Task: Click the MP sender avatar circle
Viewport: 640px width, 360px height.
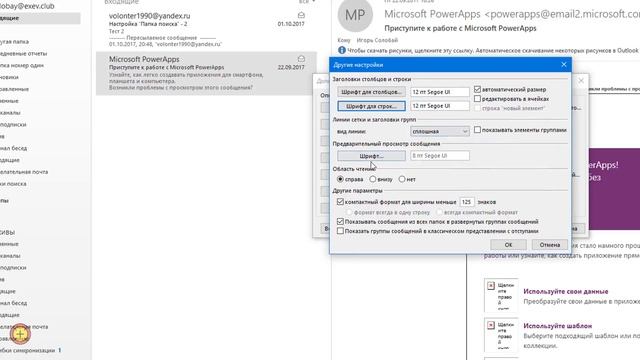Action: (x=355, y=15)
